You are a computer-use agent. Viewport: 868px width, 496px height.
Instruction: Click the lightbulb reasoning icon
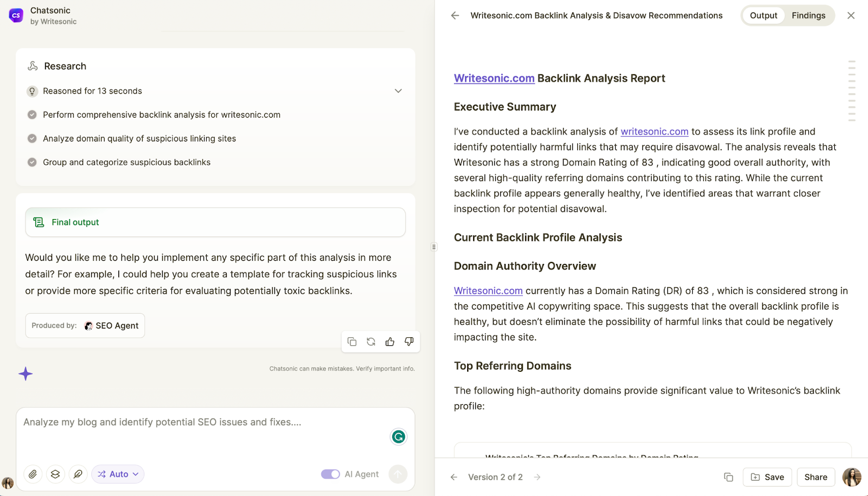[32, 91]
